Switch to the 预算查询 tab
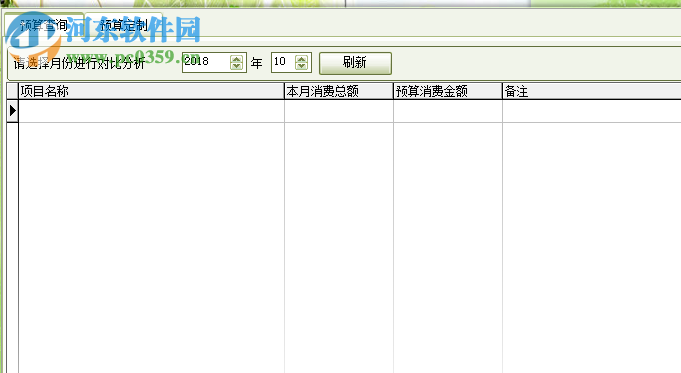Image resolution: width=681 pixels, height=373 pixels. pos(43,25)
